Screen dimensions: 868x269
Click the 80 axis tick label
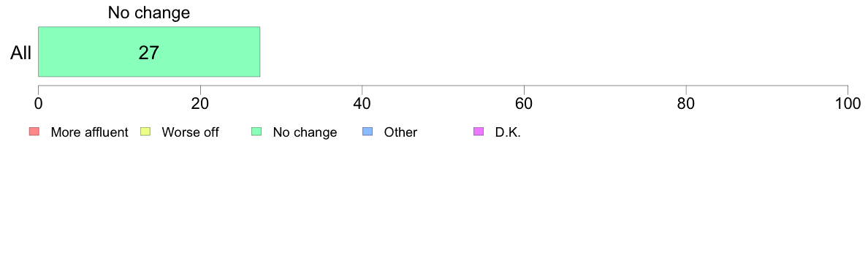click(x=686, y=104)
